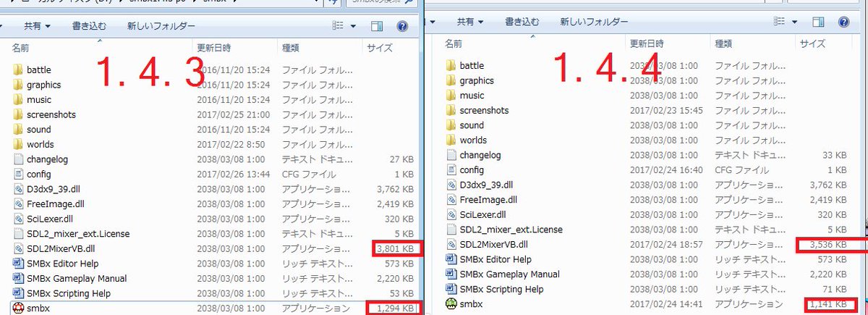Image resolution: width=868 pixels, height=315 pixels.
Task: Create 新しいフォルダー in right window
Action: point(595,22)
